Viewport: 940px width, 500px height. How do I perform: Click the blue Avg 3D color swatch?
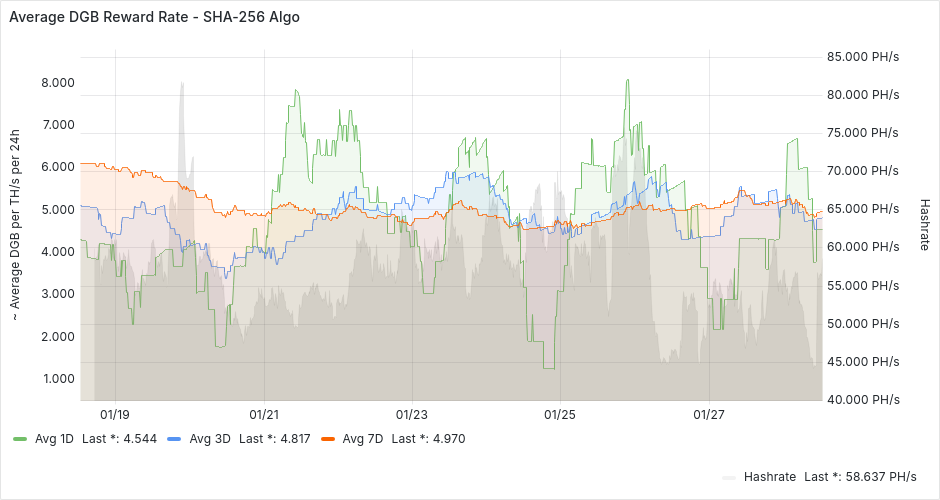[x=175, y=439]
